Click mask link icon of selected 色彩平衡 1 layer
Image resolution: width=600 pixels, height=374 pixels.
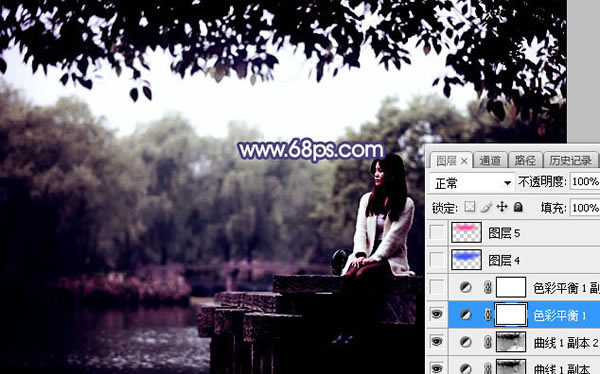(x=488, y=315)
